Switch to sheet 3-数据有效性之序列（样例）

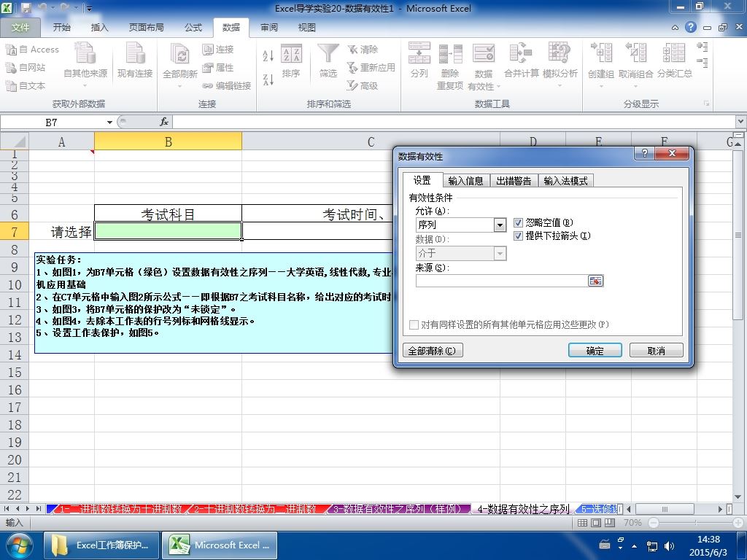point(399,509)
